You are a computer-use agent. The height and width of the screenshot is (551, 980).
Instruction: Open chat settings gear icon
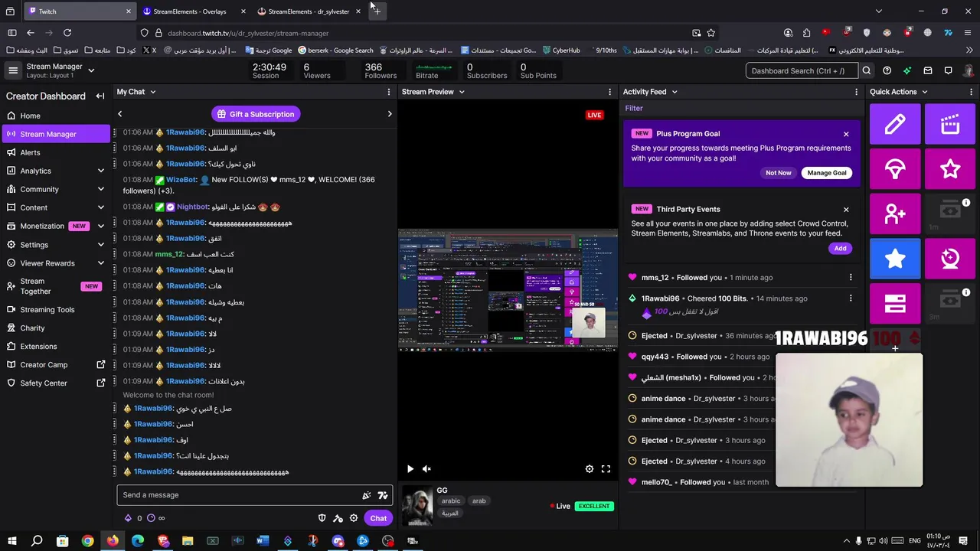pyautogui.click(x=354, y=518)
